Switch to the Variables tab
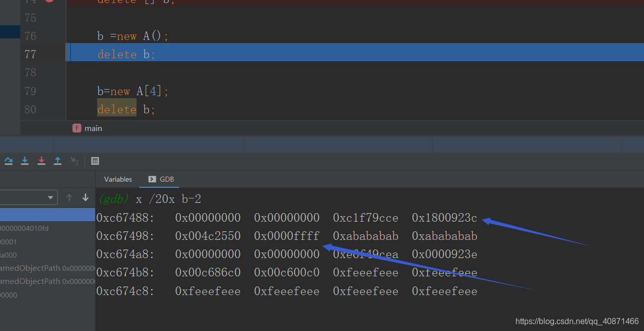The width and height of the screenshot is (644, 331). [x=118, y=179]
